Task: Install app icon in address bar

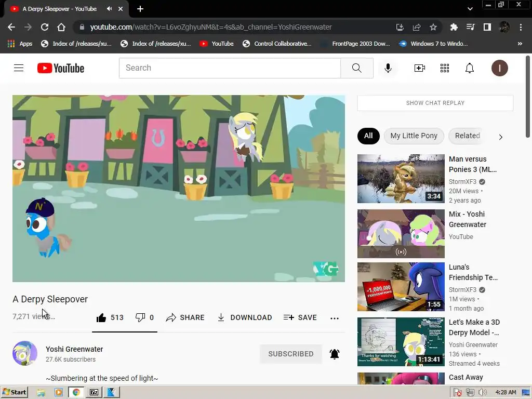Action: [400, 27]
